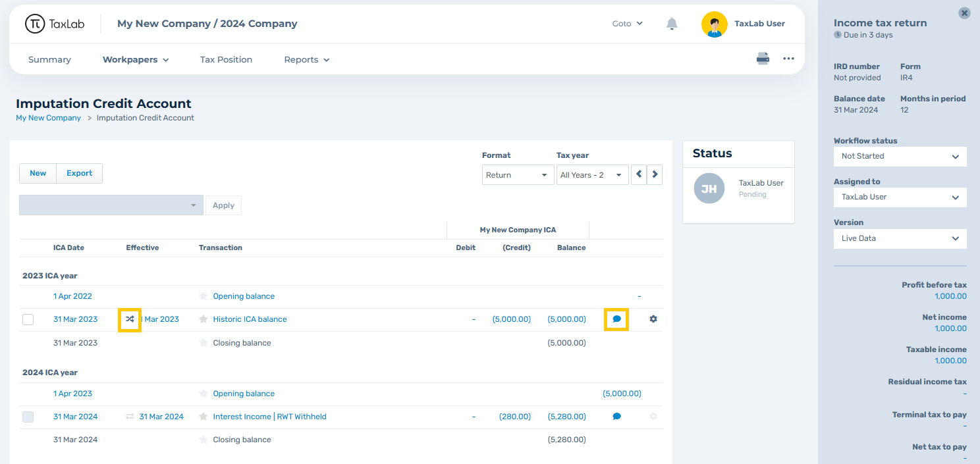Click the TaxLab logo
Viewport: 980px width, 464px height.
pos(55,24)
